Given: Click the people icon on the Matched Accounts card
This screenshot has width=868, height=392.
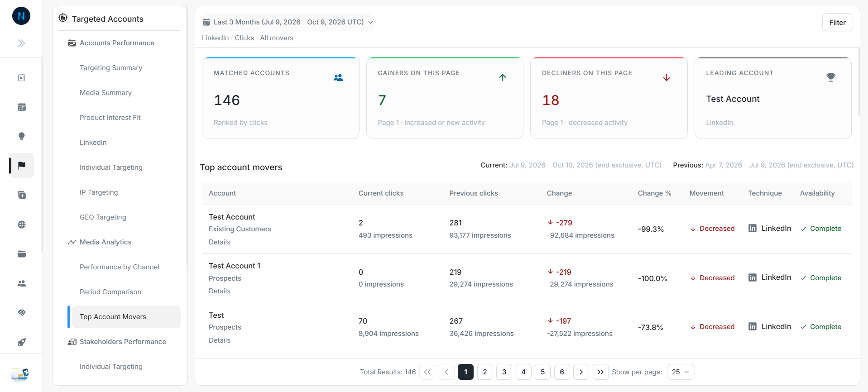Looking at the screenshot, I should pyautogui.click(x=338, y=77).
